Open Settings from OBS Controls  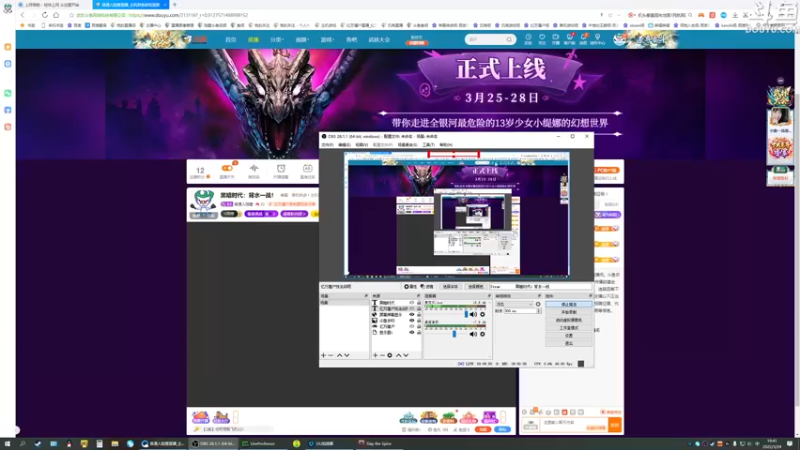(569, 336)
